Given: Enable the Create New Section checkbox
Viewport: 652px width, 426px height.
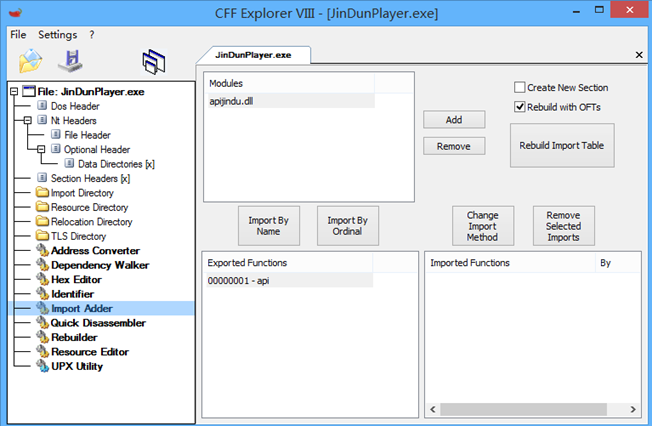Looking at the screenshot, I should pos(519,87).
